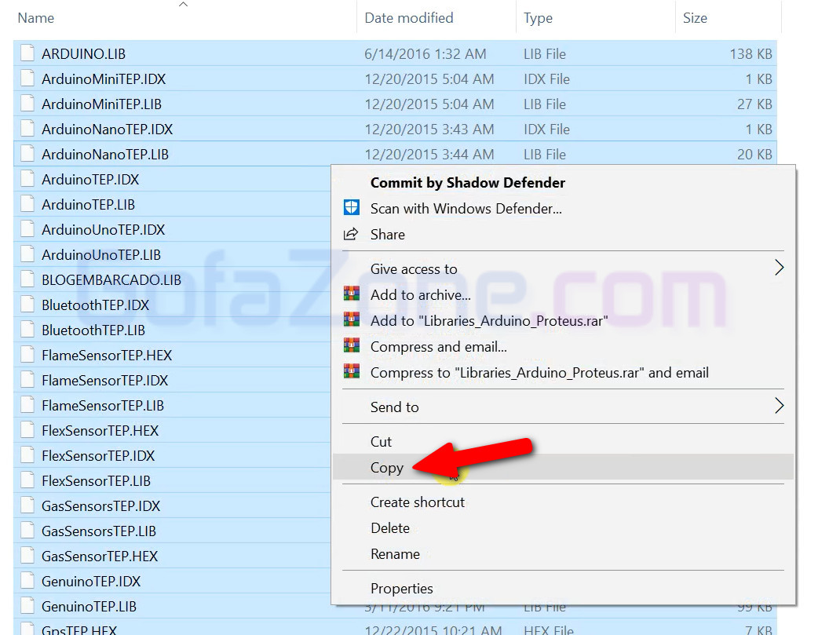This screenshot has height=635, width=840.
Task: Click the BLOGEMBARCADO.LIB file icon
Action: click(x=28, y=280)
